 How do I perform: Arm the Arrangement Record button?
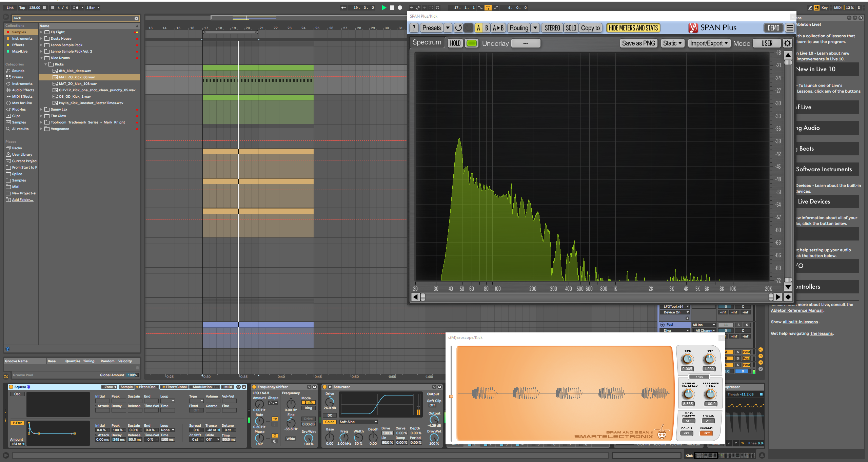(x=400, y=7)
